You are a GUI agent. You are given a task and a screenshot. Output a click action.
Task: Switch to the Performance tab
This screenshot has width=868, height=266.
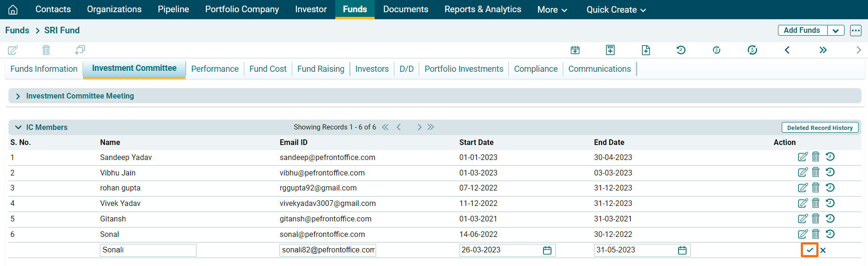215,69
